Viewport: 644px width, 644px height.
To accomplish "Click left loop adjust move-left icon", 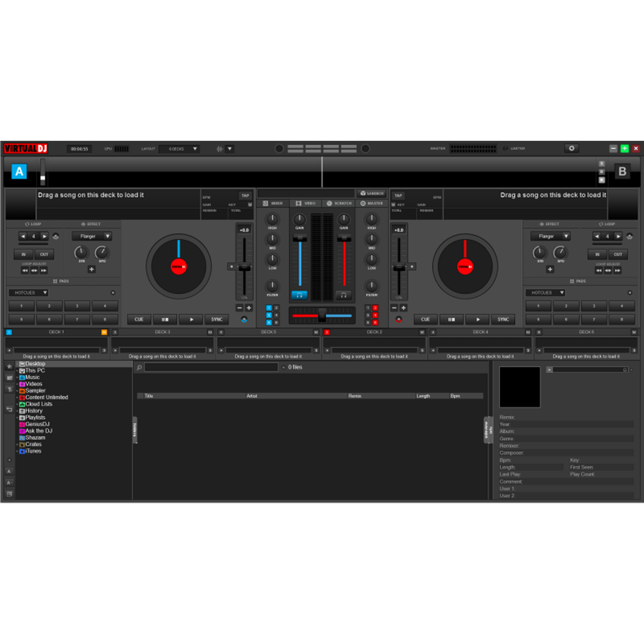I will 25,270.
